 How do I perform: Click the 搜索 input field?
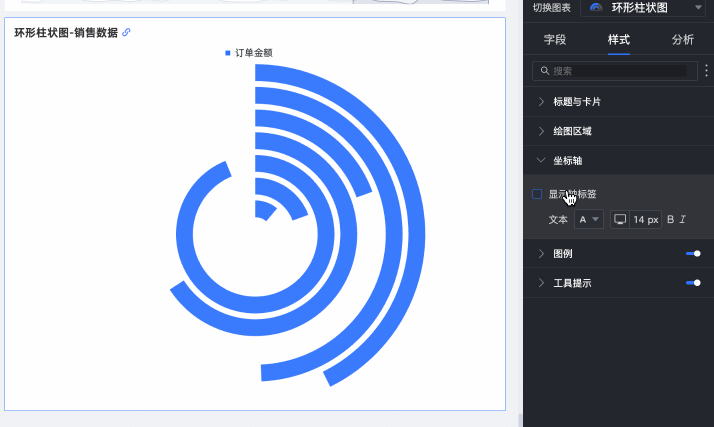(615, 71)
